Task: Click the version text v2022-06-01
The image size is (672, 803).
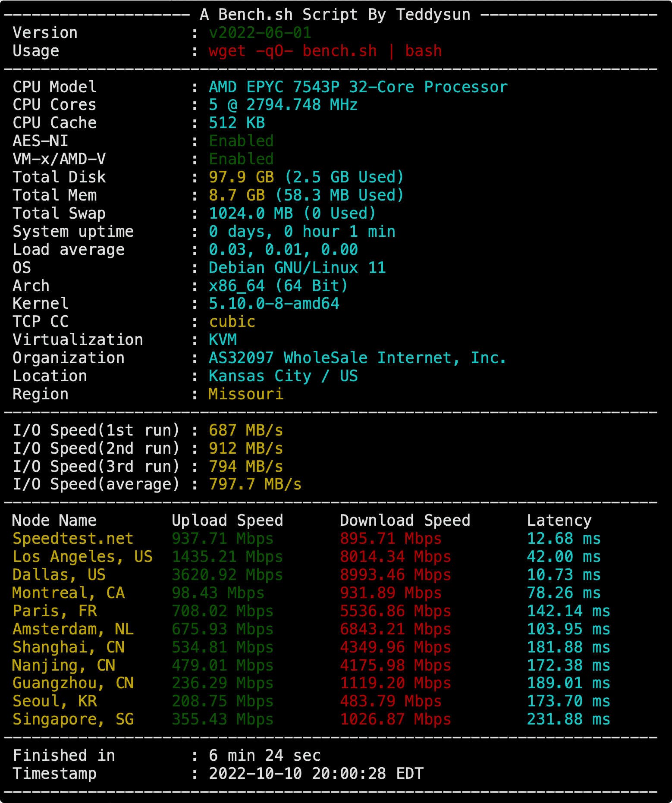Action: (x=260, y=33)
